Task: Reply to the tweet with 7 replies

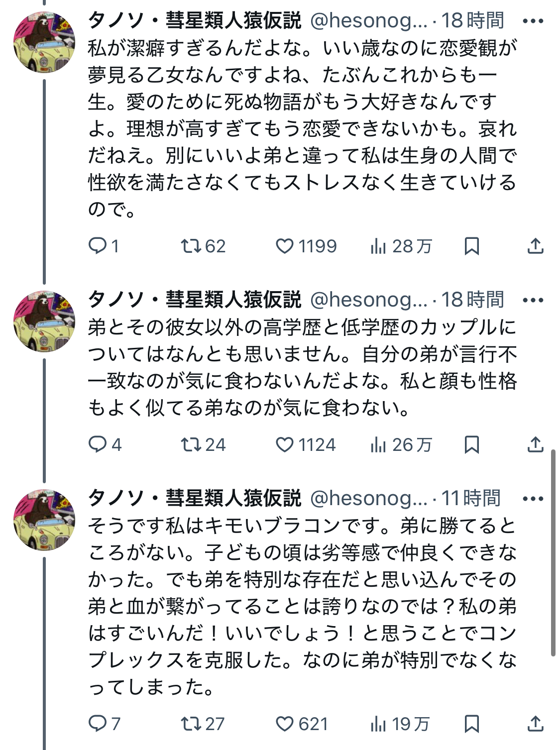Action: pyautogui.click(x=97, y=724)
